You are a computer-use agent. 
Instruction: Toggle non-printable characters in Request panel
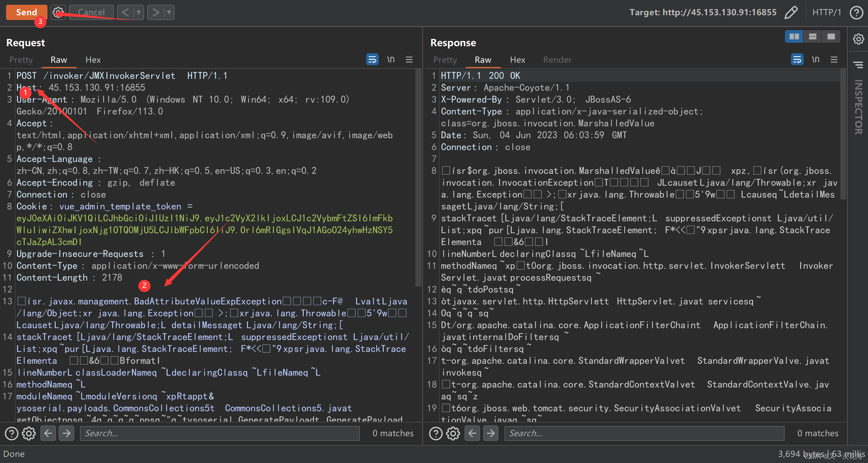pyautogui.click(x=391, y=59)
